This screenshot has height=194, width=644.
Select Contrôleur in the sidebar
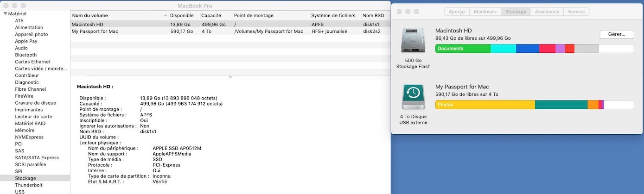pyautogui.click(x=27, y=75)
